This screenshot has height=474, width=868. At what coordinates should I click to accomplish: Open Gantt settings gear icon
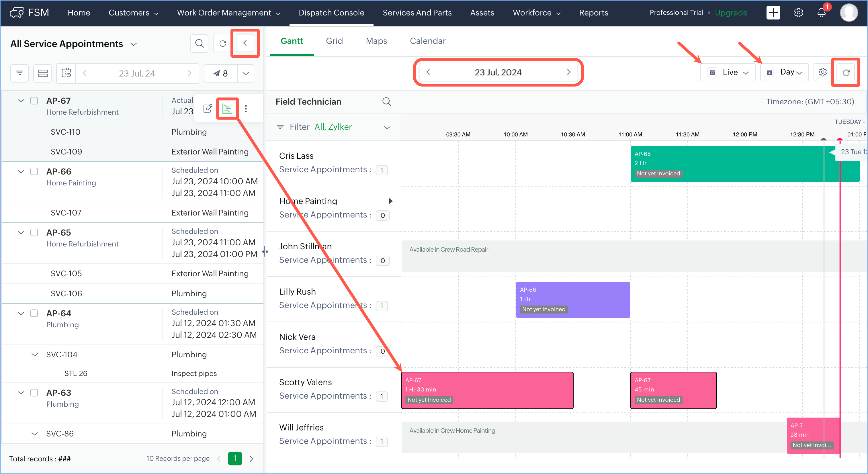pyautogui.click(x=822, y=73)
